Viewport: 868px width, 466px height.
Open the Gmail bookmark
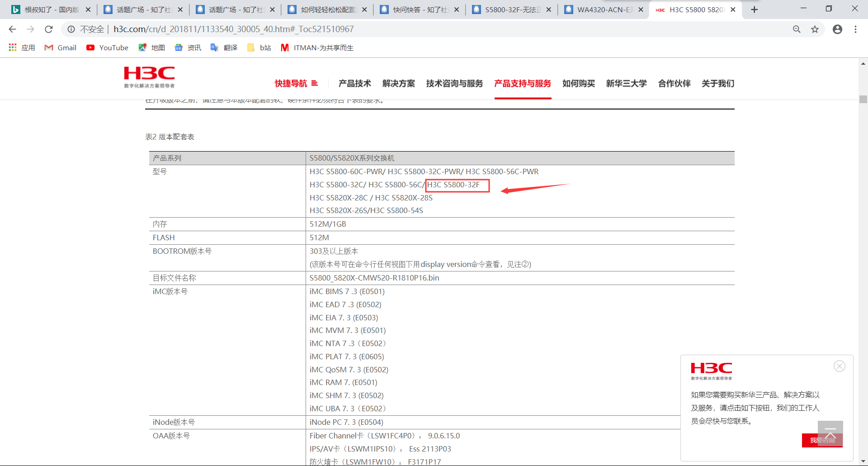[61, 48]
